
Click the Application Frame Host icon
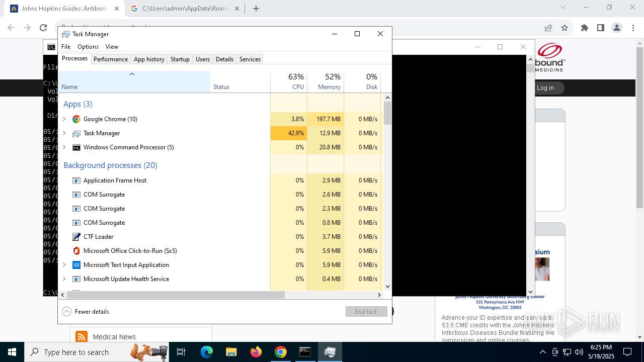pos(76,180)
